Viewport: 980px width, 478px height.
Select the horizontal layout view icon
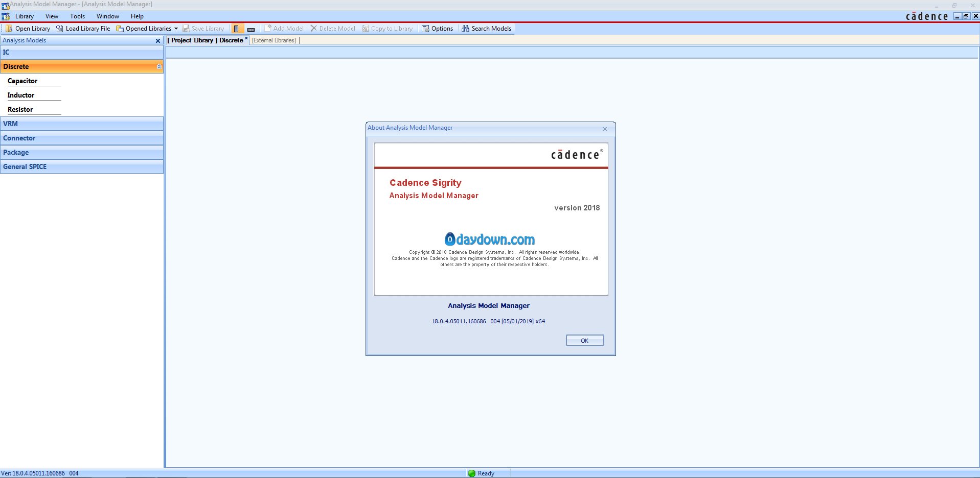pyautogui.click(x=250, y=29)
